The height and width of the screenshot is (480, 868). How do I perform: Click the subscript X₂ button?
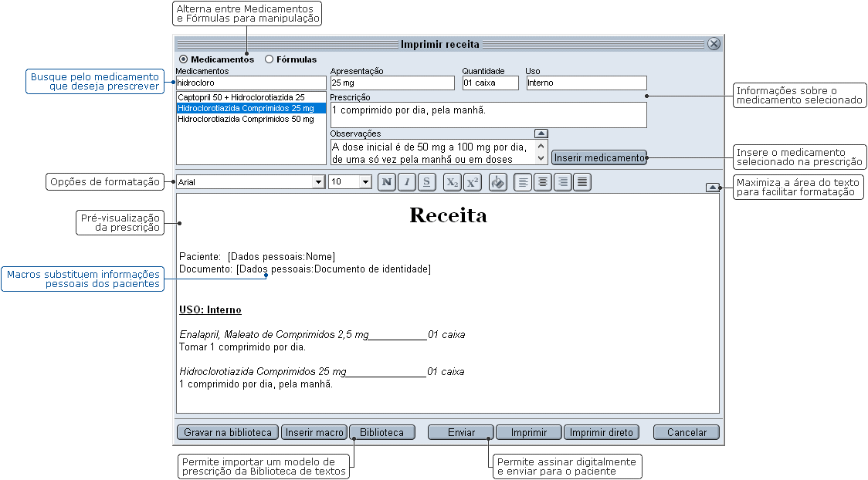tap(453, 182)
